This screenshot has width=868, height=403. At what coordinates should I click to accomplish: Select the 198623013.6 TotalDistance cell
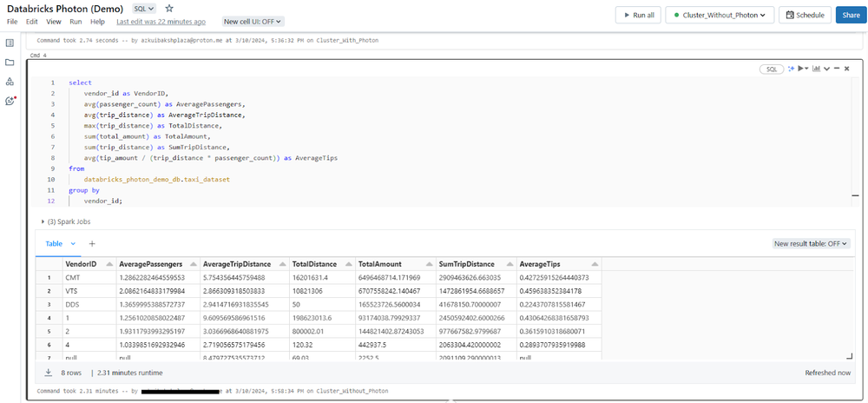point(322,319)
